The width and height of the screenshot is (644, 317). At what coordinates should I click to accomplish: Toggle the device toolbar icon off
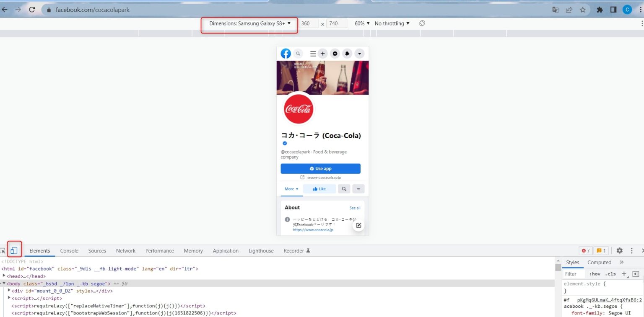(x=14, y=249)
